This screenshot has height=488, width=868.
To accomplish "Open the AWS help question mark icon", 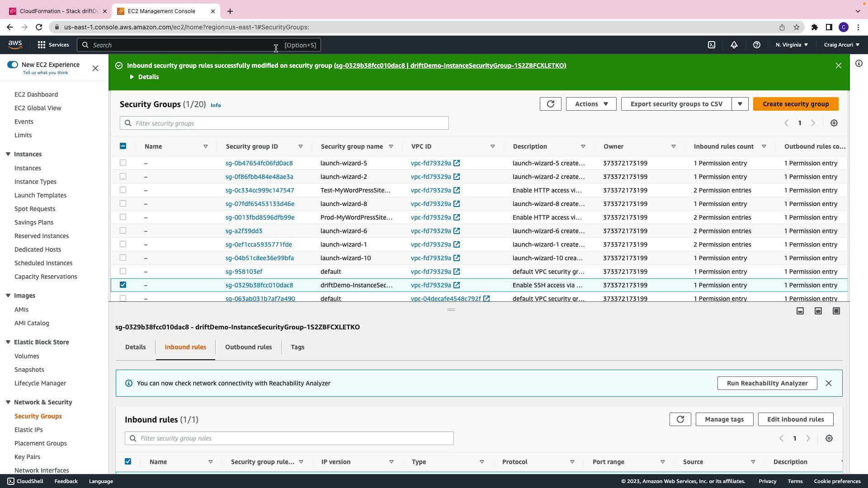I will (x=756, y=45).
